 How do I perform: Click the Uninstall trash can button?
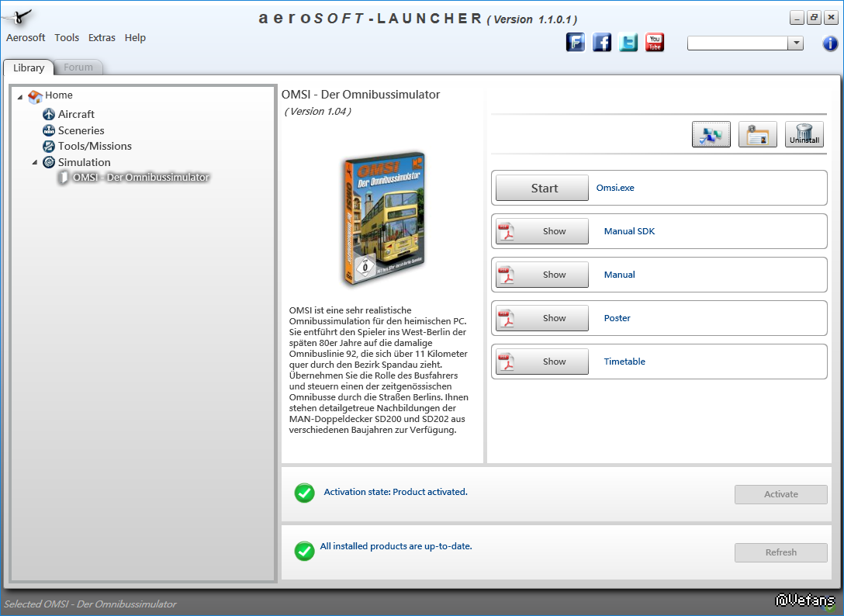804,134
